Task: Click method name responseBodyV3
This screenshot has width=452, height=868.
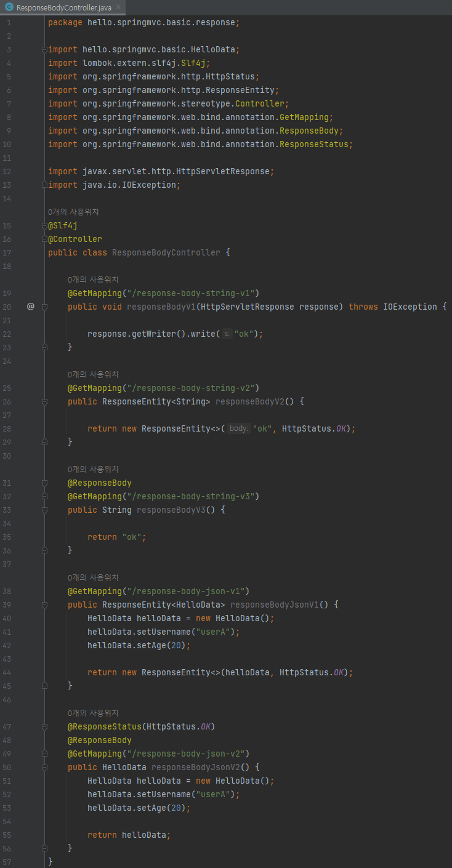Action: point(171,510)
